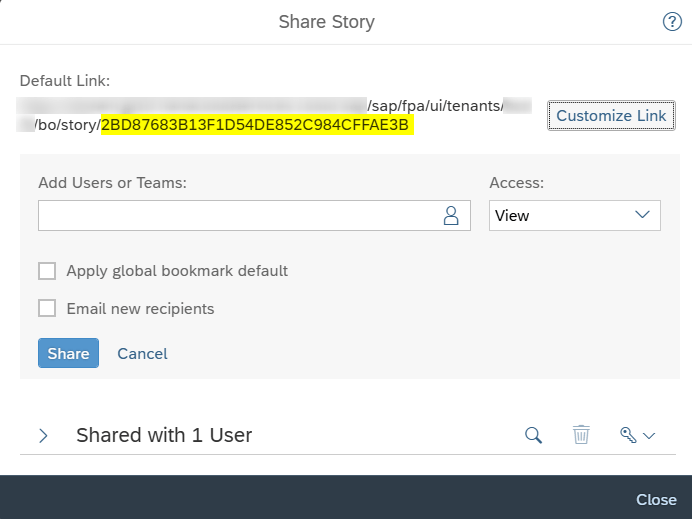The image size is (692, 519).
Task: Click the Apply global bookmark default label
Action: (177, 271)
